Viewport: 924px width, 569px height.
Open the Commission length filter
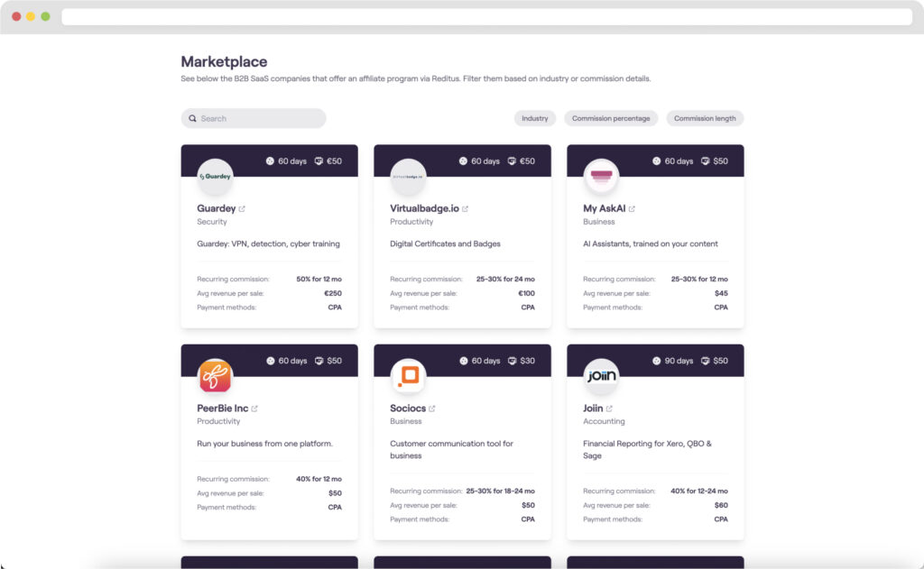705,118
